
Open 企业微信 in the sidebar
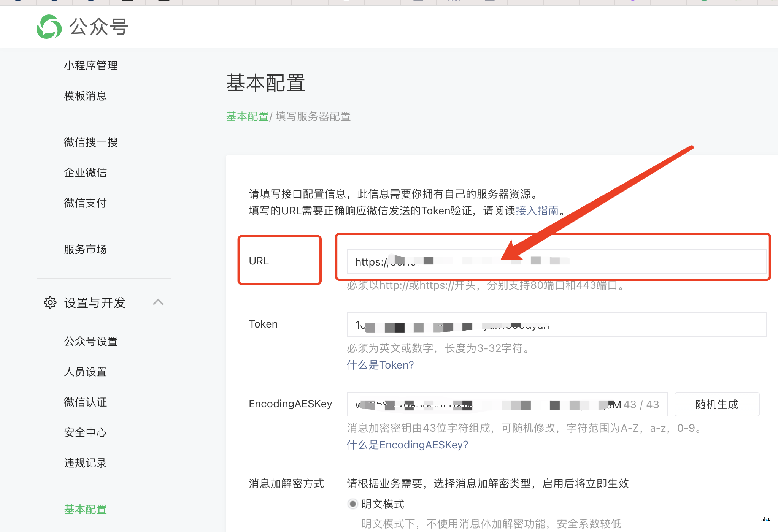click(x=86, y=173)
